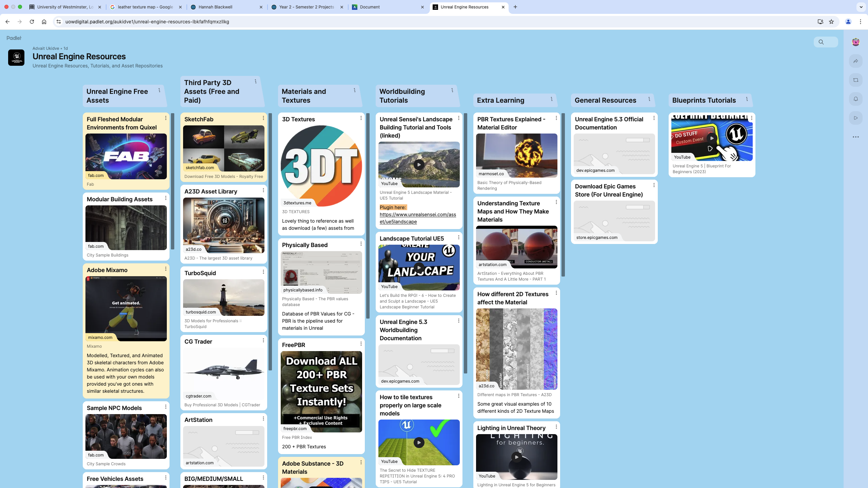Image resolution: width=868 pixels, height=488 pixels.
Task: Open the search field on Padlet
Action: (x=826, y=42)
